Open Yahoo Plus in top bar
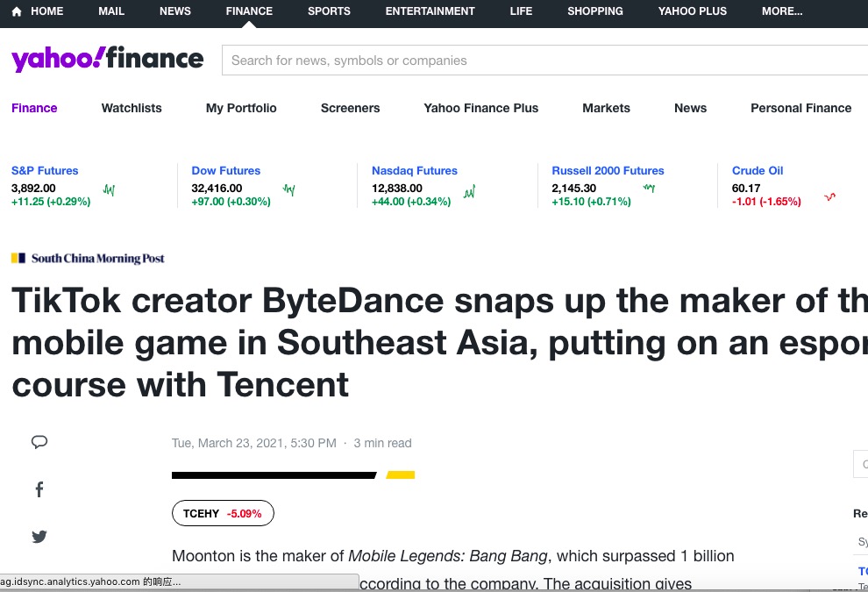The height and width of the screenshot is (592, 868). coord(693,11)
